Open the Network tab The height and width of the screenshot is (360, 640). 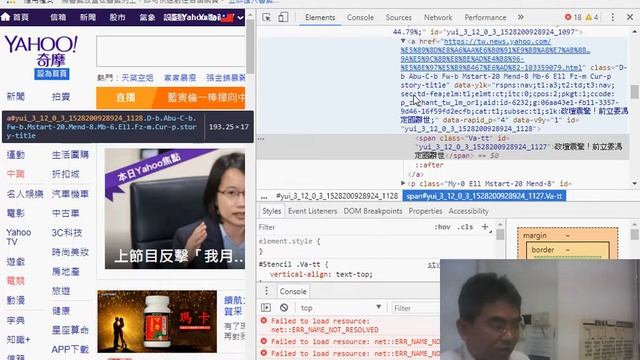(x=438, y=18)
